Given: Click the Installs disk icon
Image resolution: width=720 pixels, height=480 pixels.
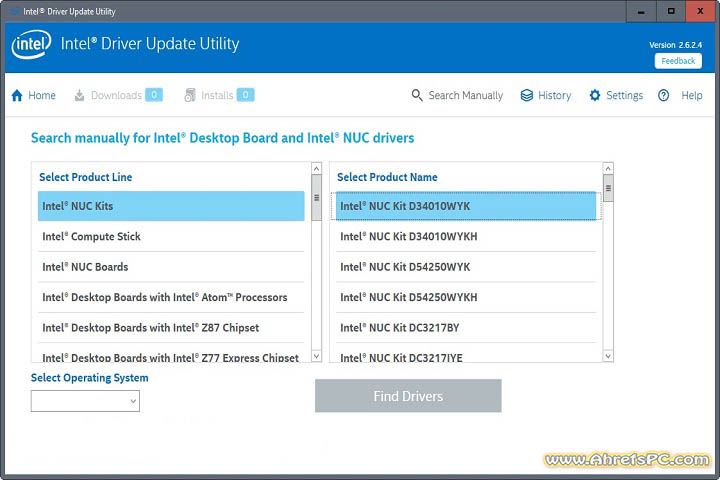Looking at the screenshot, I should click(x=190, y=95).
